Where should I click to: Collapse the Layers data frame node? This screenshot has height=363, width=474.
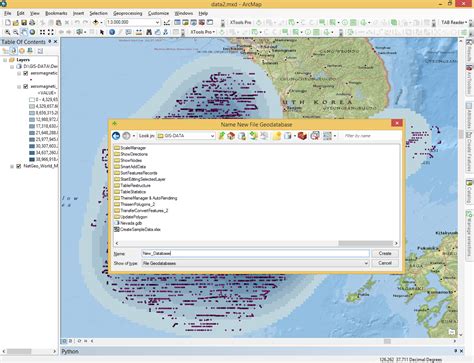(x=5, y=60)
